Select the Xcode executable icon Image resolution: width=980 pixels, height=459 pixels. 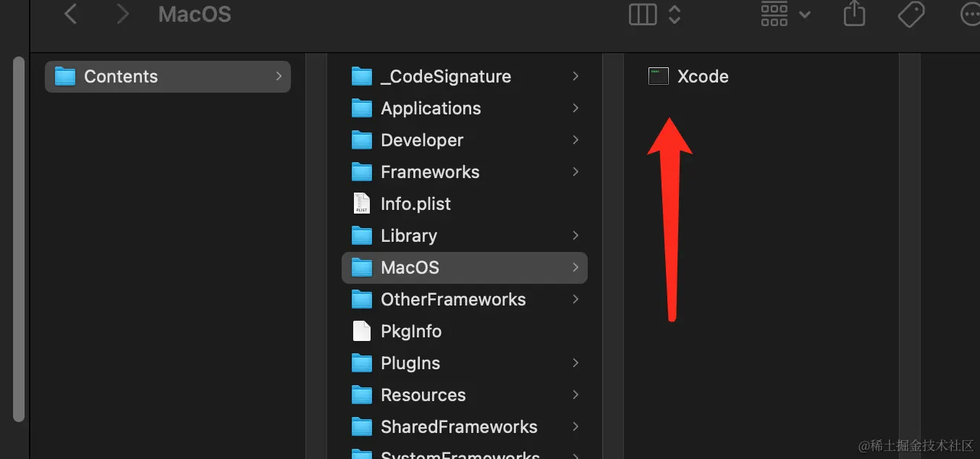coord(658,75)
